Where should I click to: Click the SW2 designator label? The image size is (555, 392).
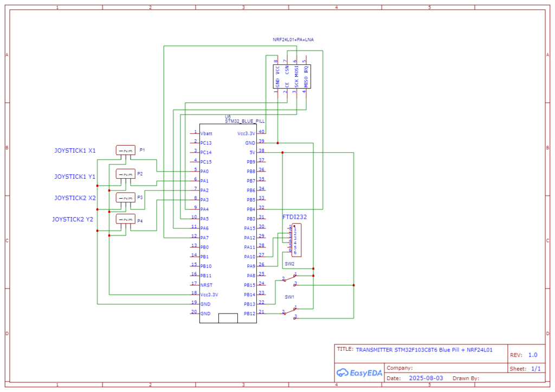click(289, 264)
